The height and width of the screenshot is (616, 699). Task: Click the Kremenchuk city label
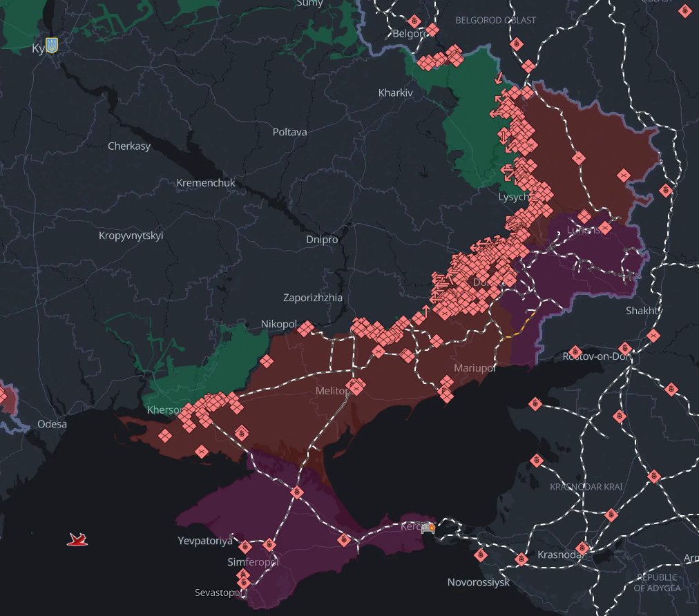click(x=206, y=183)
